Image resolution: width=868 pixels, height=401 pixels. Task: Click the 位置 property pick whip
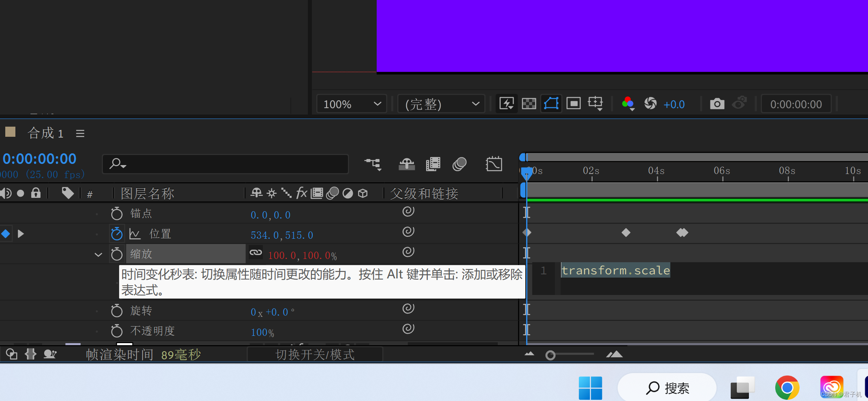pyautogui.click(x=408, y=231)
